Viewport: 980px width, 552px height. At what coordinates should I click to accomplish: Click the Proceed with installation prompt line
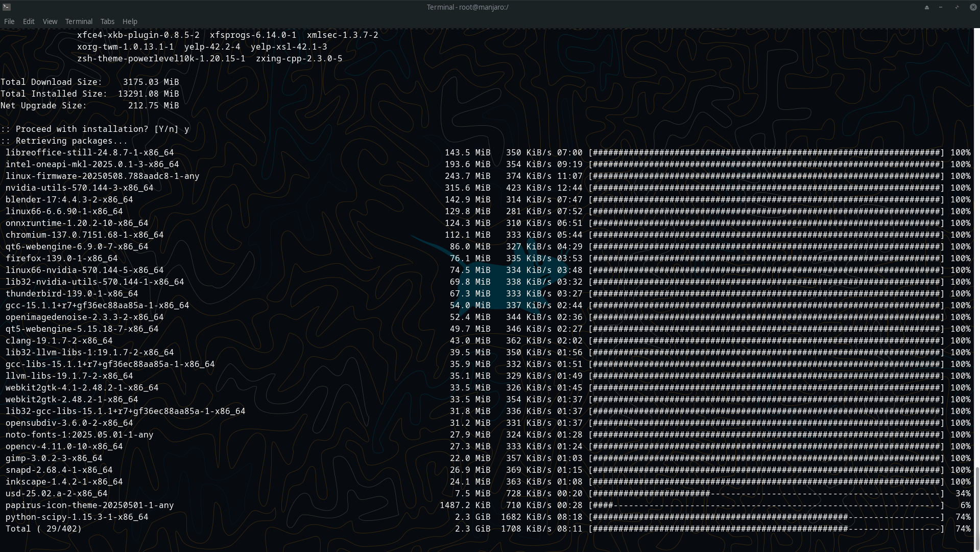point(95,129)
